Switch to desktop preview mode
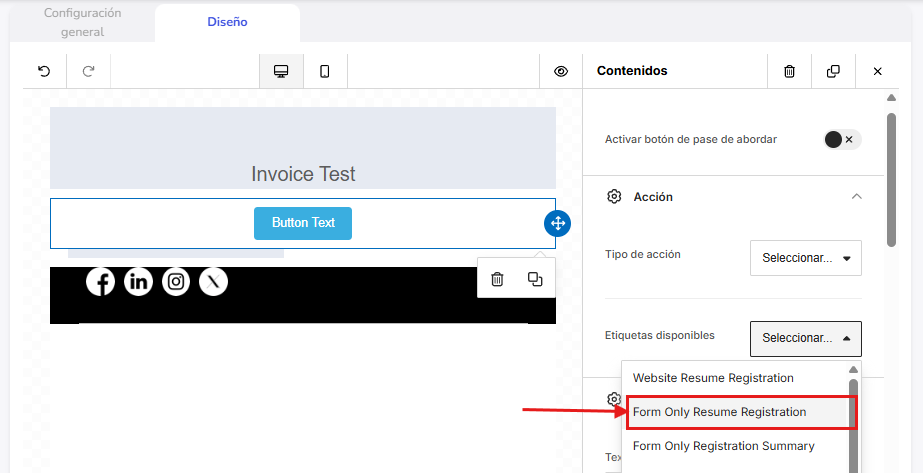The image size is (923, 473). click(281, 71)
